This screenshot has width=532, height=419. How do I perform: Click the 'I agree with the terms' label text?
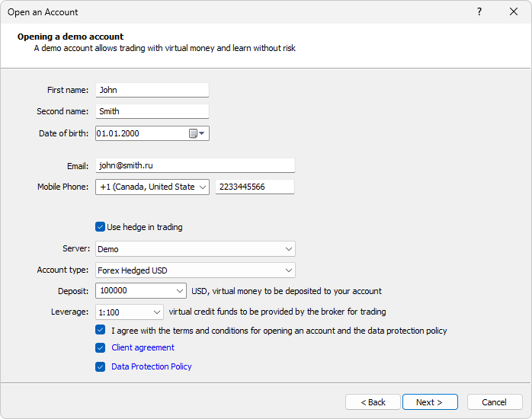click(x=279, y=331)
